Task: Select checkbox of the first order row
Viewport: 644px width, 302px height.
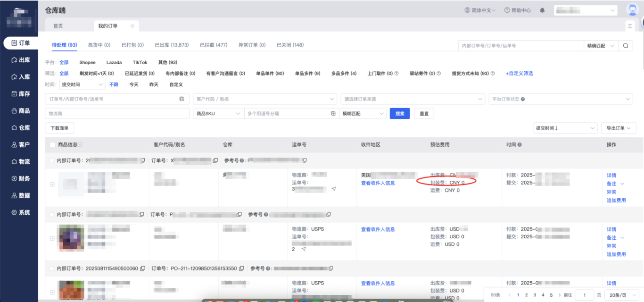Action: point(52,161)
